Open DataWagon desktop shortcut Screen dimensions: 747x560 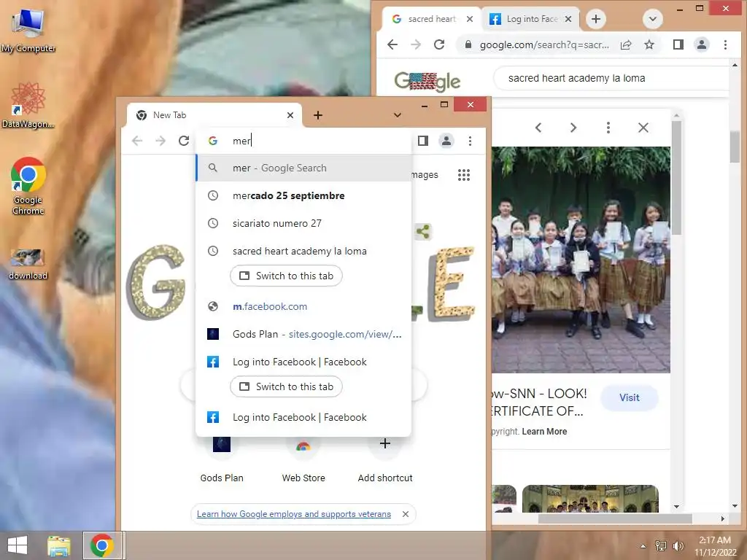click(28, 105)
